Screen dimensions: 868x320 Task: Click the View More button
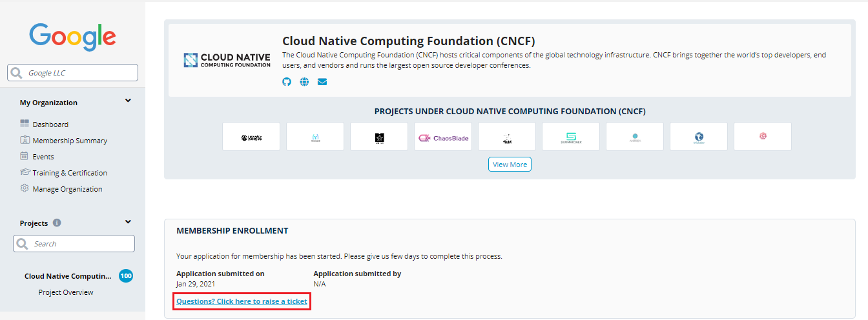click(x=510, y=165)
